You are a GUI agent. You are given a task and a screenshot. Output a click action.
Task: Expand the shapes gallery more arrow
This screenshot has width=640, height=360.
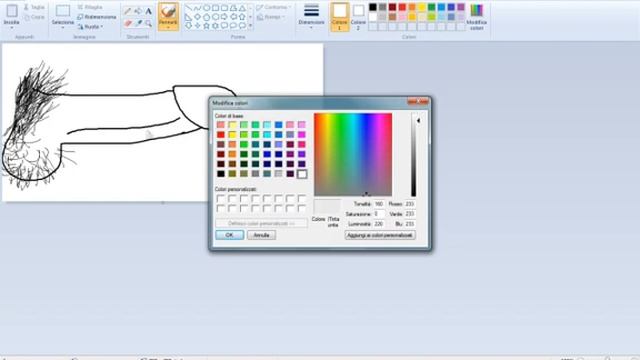click(x=250, y=26)
